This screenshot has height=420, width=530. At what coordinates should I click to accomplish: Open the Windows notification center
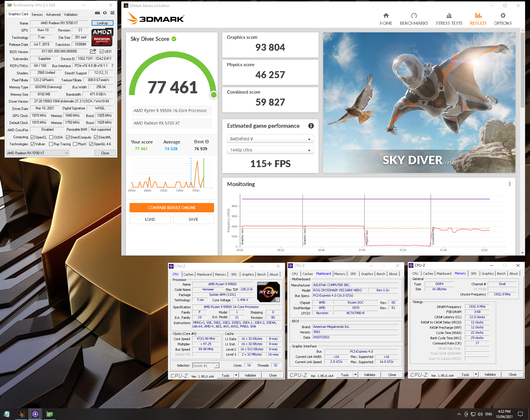click(520, 414)
